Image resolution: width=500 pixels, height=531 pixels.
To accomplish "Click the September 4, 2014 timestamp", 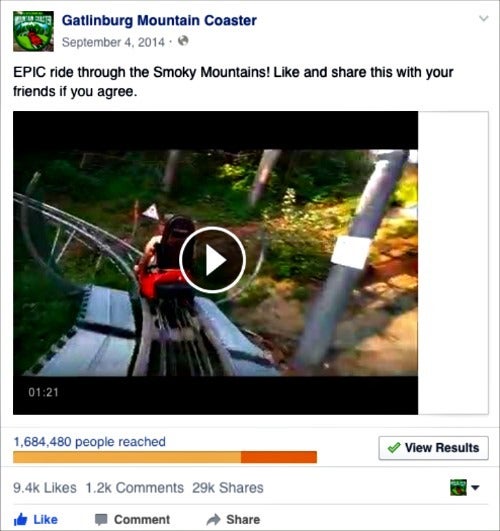I will pos(113,42).
